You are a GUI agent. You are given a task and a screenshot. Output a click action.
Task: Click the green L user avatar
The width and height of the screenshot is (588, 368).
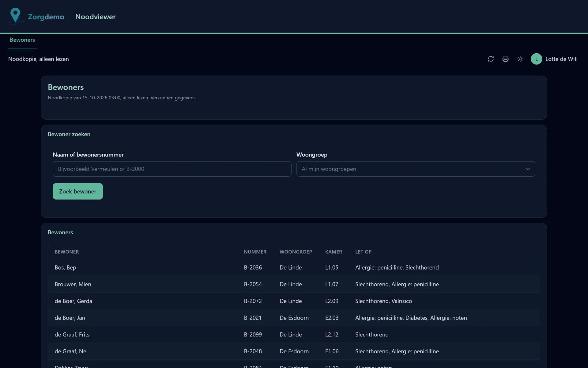click(x=536, y=59)
